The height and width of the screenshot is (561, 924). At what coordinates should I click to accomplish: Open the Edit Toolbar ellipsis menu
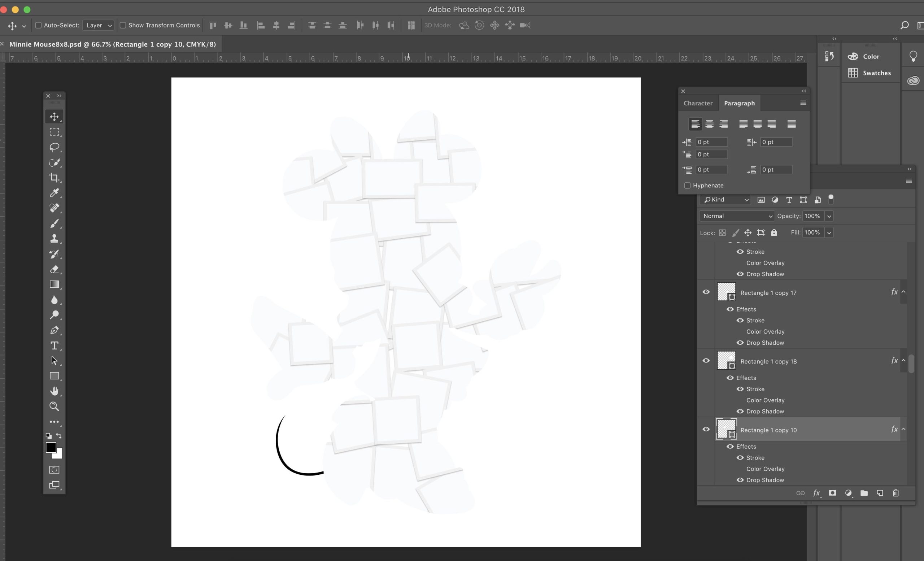(55, 422)
